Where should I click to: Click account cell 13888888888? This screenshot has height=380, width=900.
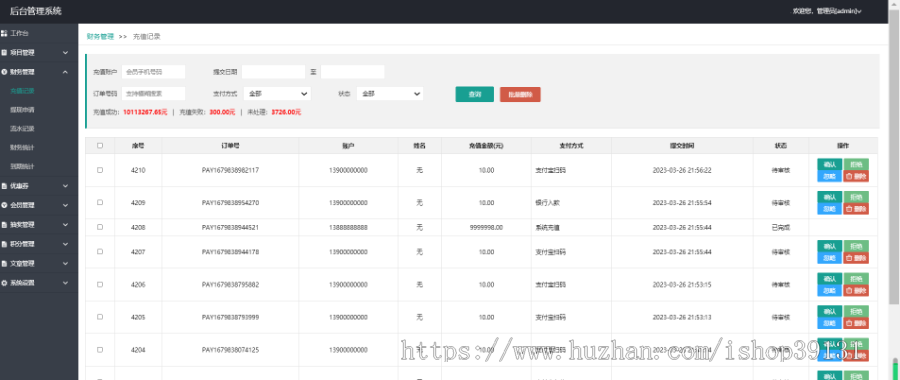(x=348, y=227)
